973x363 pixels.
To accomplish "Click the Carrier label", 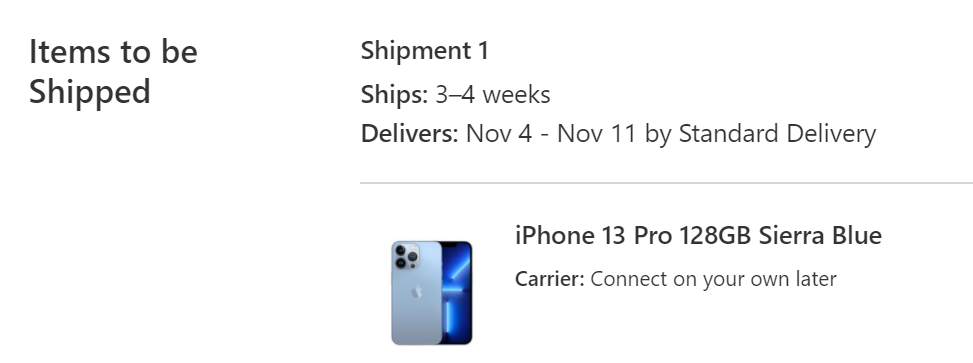I will pyautogui.click(x=550, y=279).
